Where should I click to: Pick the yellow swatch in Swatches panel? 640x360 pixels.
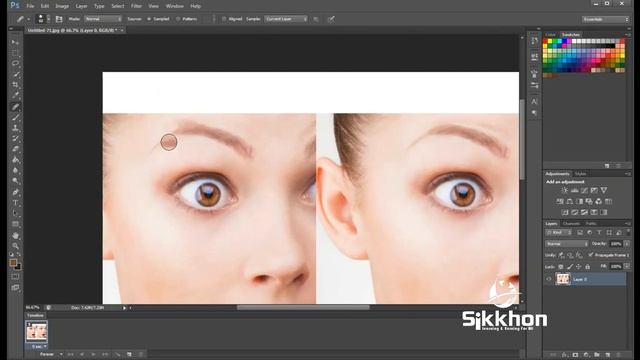pos(550,41)
